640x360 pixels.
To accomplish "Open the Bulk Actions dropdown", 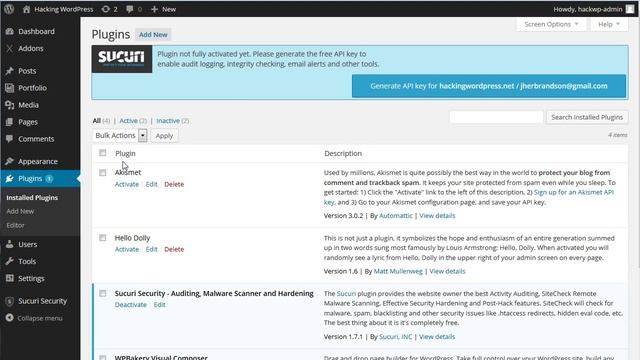I will click(x=120, y=136).
